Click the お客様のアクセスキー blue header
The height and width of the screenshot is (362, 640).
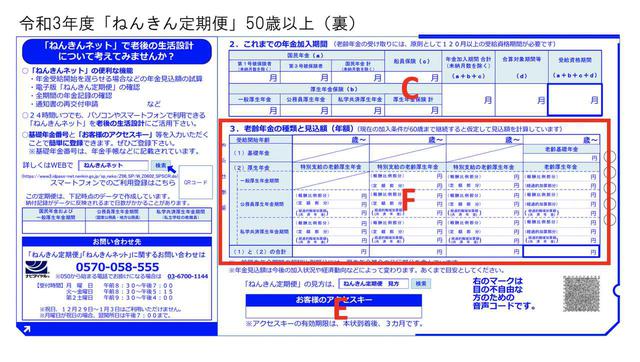click(x=333, y=300)
